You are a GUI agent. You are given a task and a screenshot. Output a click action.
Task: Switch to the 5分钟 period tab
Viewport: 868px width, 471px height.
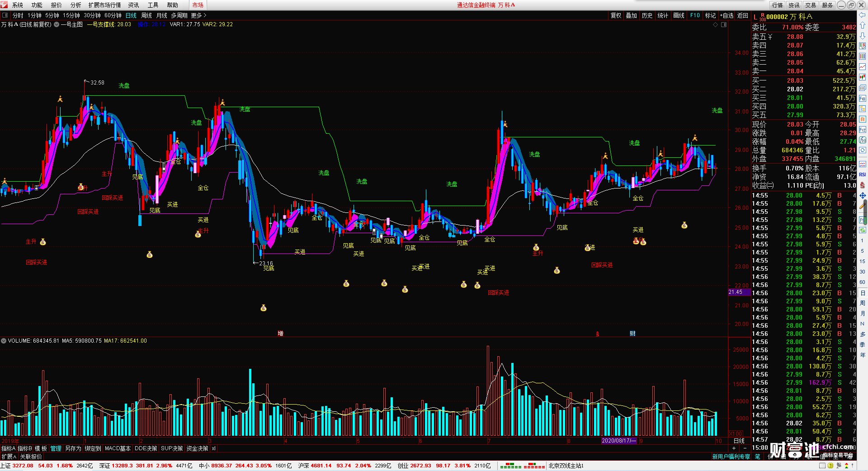pos(52,15)
